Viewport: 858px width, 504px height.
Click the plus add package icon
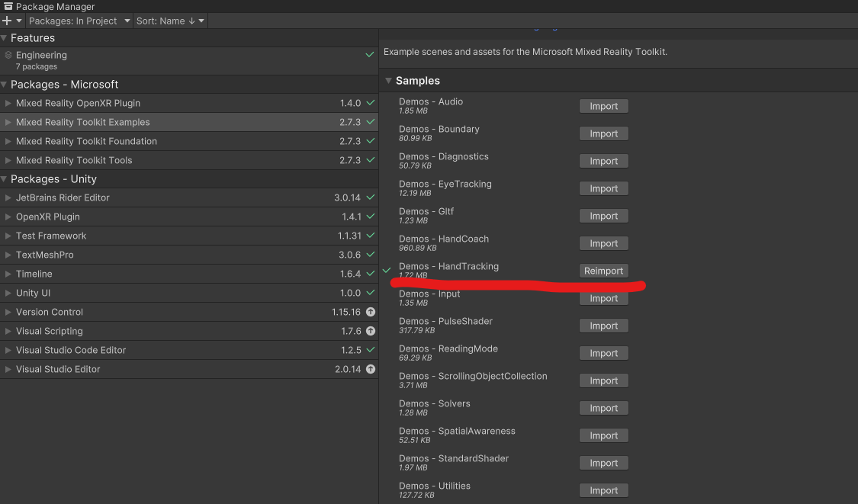coord(7,21)
